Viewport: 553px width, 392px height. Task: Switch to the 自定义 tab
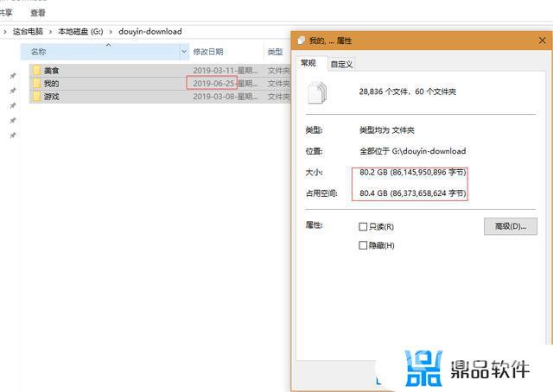(x=341, y=64)
